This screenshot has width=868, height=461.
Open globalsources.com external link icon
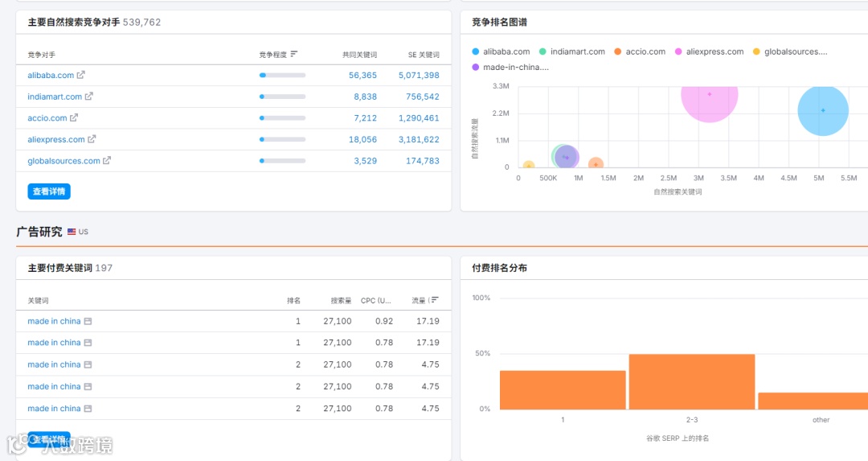coord(107,161)
